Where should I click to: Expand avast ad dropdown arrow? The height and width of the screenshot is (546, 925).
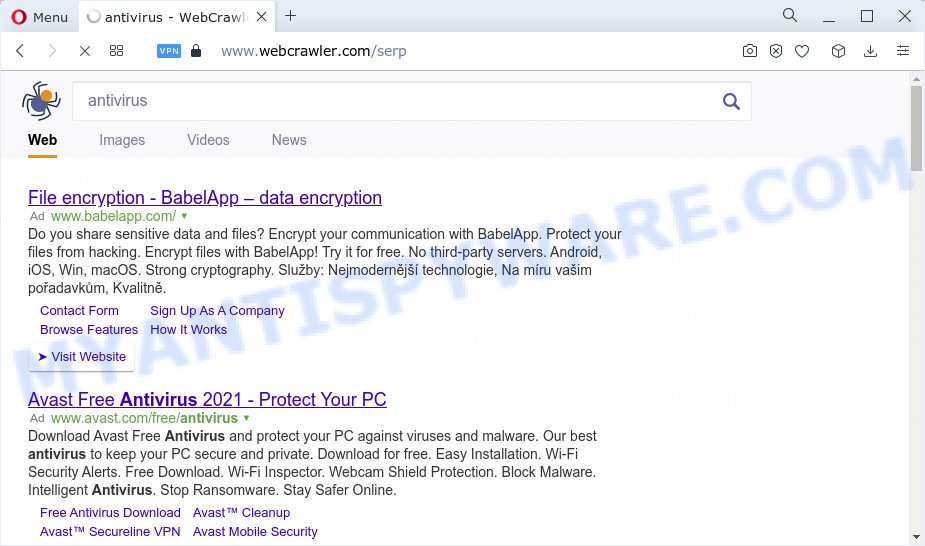[x=246, y=417]
